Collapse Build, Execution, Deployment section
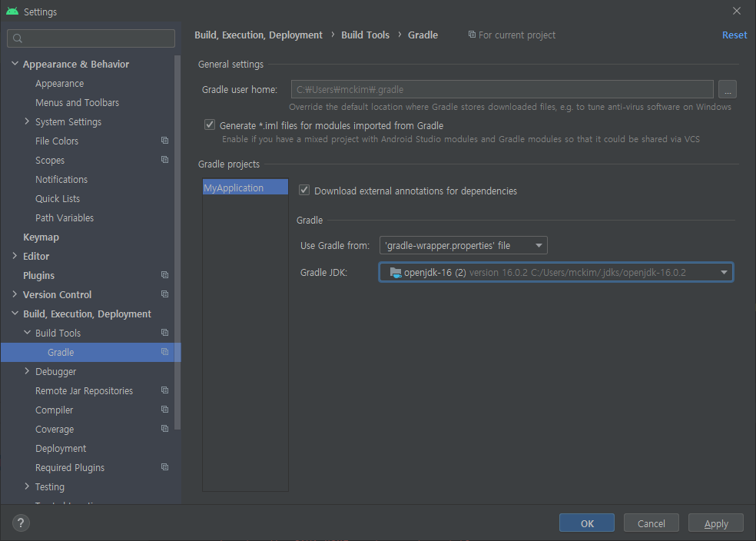756x541 pixels. point(15,314)
